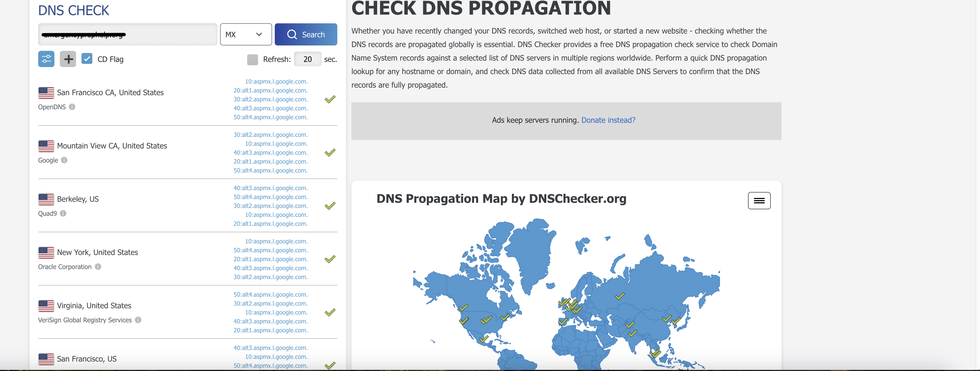Click the Mountain View CA, United States label
Viewport: 980px width, 371px height.
[112, 146]
